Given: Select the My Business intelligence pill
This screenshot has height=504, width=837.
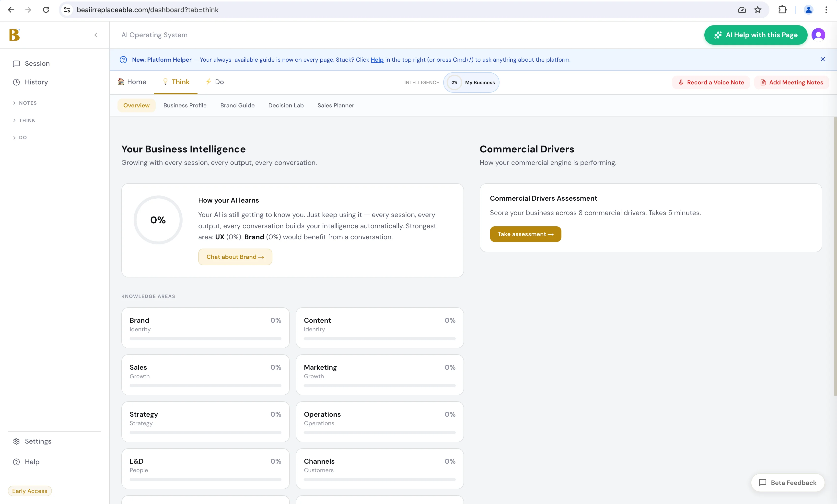Looking at the screenshot, I should tap(471, 82).
